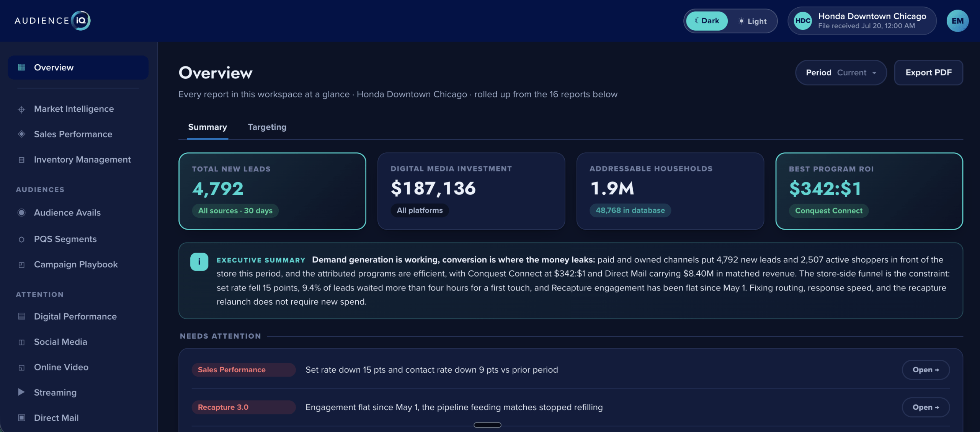Screen dimensions: 980x432
Task: Click the Overview page title
Action: click(216, 73)
